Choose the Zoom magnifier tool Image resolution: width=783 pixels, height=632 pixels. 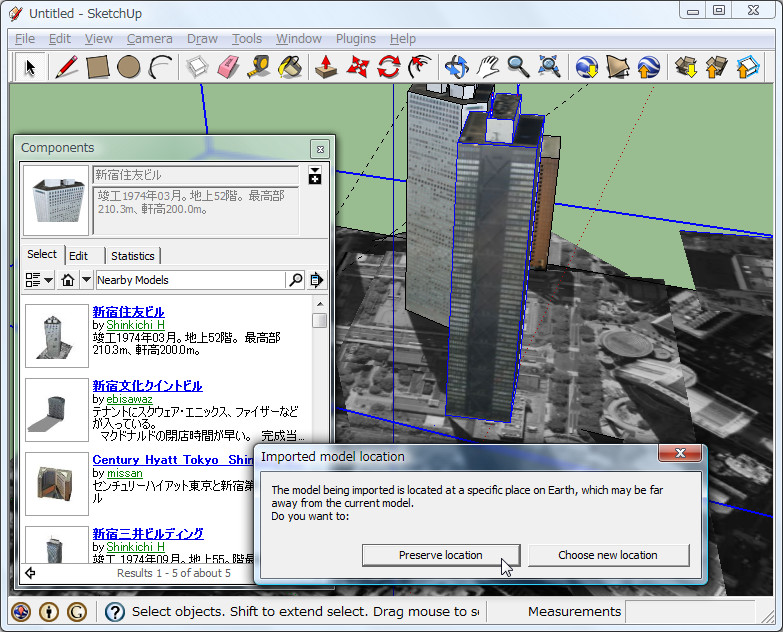518,67
